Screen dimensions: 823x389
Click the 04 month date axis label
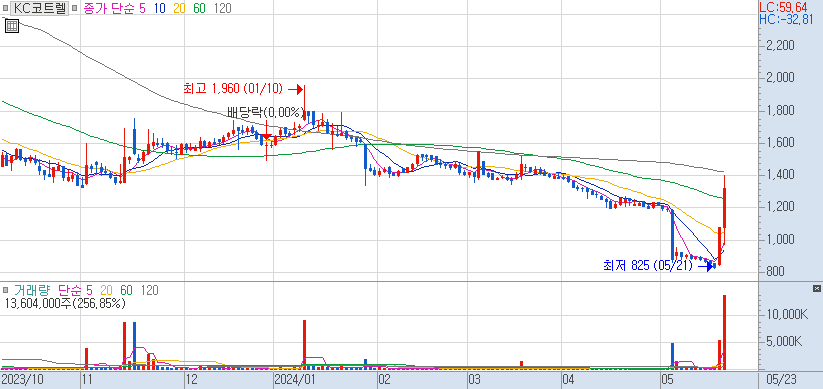(x=568, y=379)
